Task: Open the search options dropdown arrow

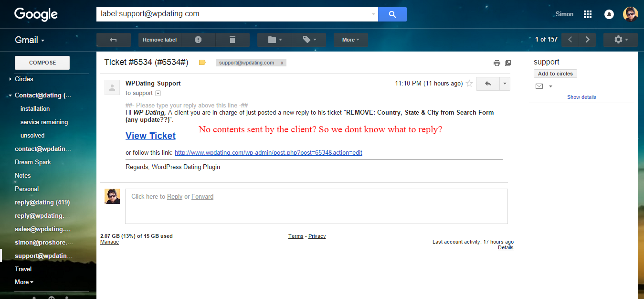Action: tap(373, 14)
